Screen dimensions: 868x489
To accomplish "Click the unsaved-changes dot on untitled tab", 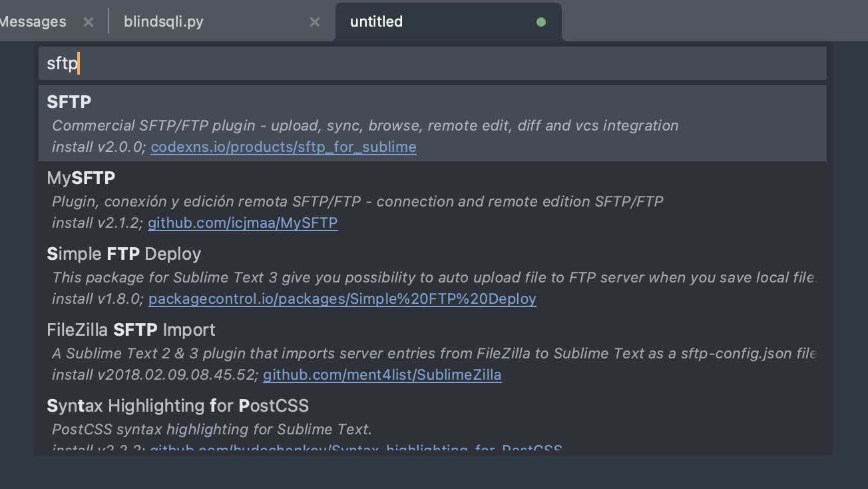I will [x=541, y=21].
